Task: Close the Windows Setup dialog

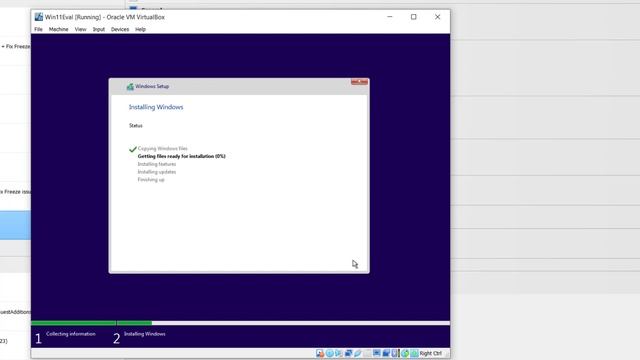Action: 359,82
